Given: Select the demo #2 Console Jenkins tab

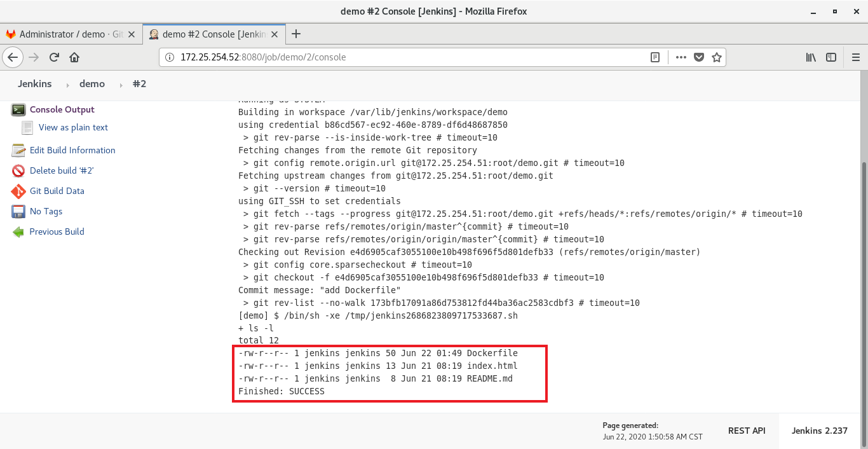Looking at the screenshot, I should tap(215, 34).
